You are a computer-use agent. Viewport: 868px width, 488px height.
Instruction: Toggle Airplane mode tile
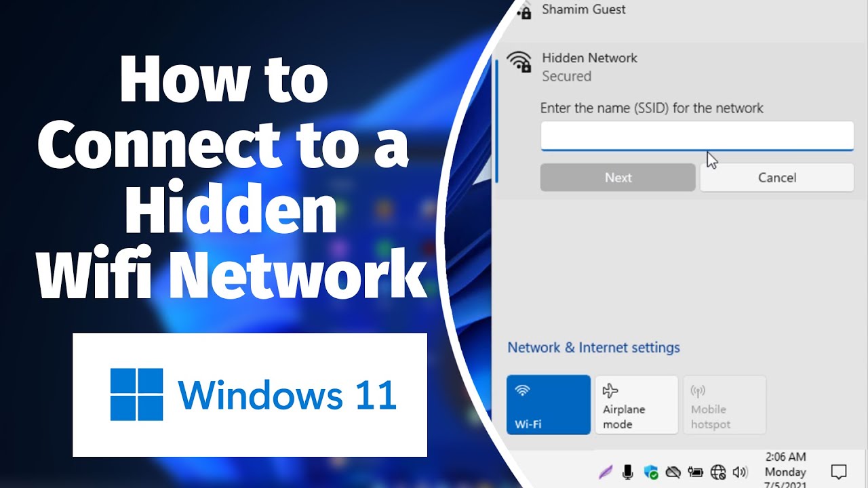637,405
